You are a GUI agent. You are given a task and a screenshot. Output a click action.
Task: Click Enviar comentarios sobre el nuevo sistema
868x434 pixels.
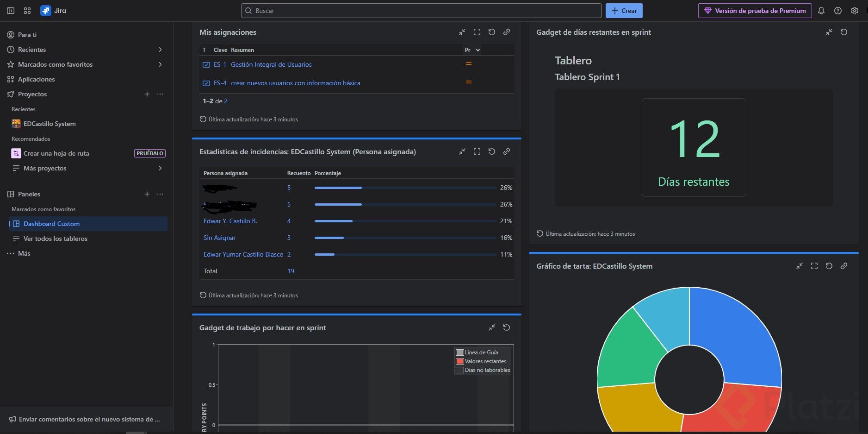[85, 419]
